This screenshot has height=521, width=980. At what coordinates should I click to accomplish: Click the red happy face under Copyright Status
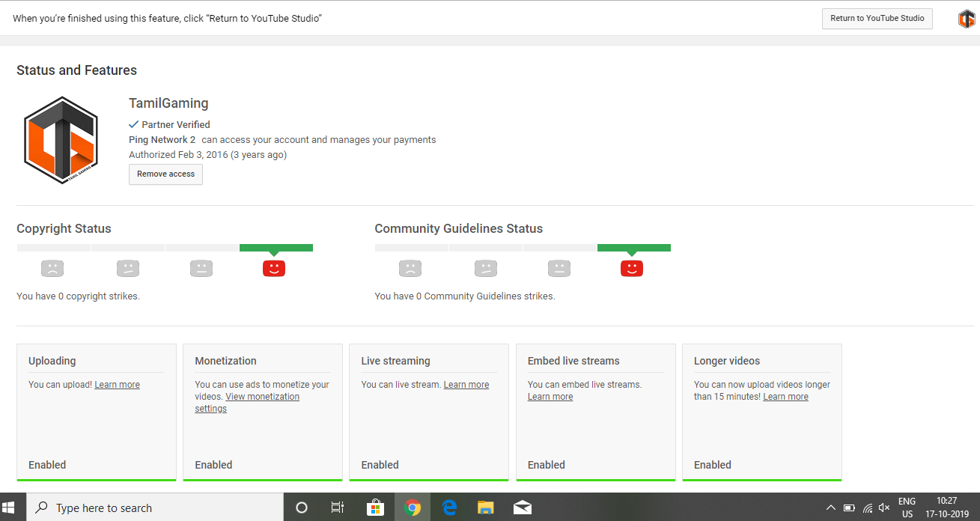[x=274, y=267]
